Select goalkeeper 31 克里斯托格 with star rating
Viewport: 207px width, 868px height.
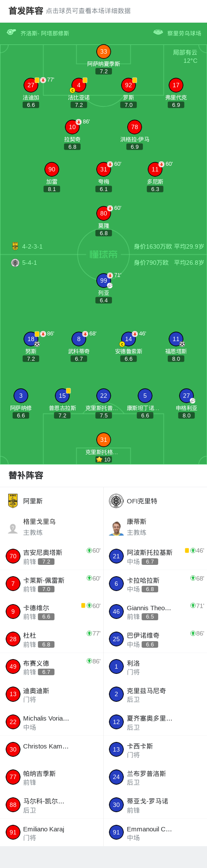coord(103,440)
